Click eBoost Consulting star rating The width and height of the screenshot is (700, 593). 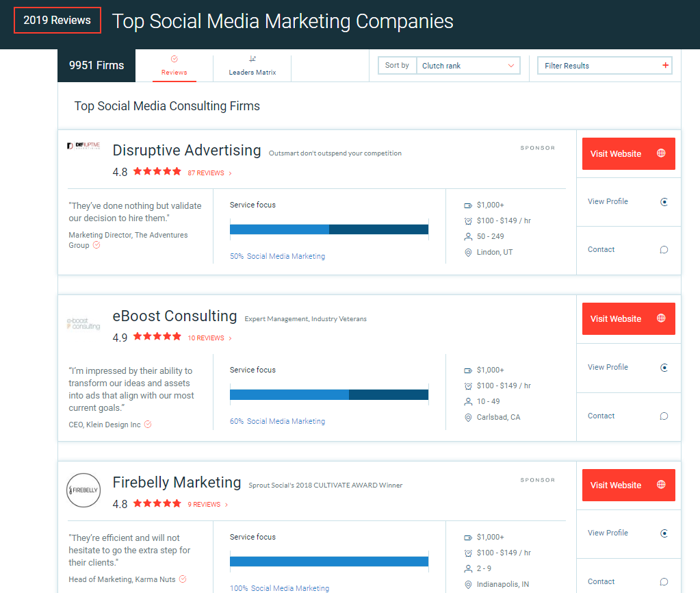tap(157, 336)
